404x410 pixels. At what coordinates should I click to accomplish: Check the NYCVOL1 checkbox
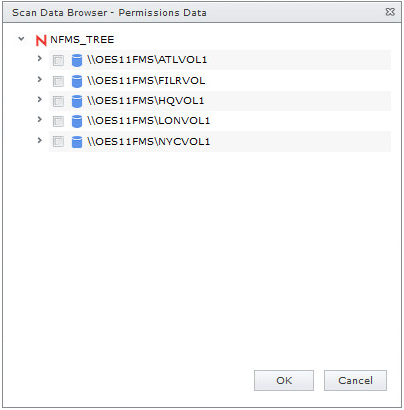(58, 142)
